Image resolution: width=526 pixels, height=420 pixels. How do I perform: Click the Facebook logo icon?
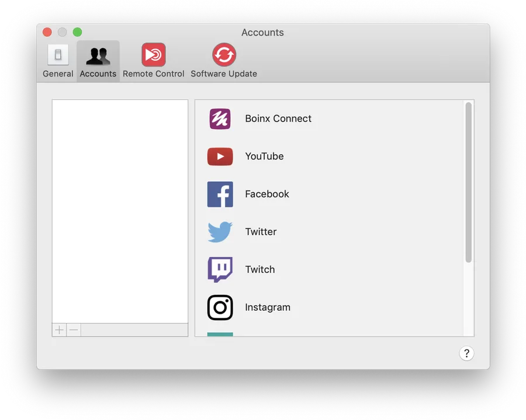(220, 195)
